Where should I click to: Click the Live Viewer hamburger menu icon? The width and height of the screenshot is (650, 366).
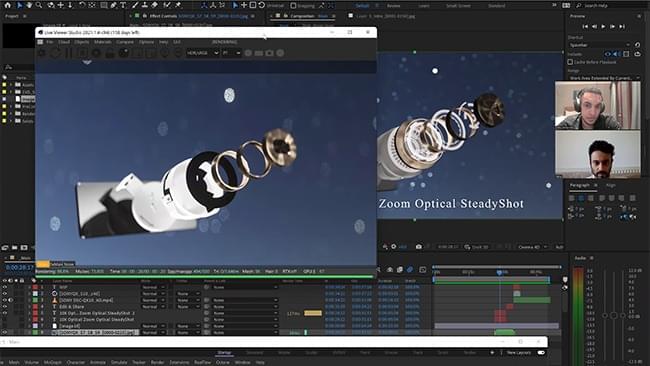coord(40,42)
